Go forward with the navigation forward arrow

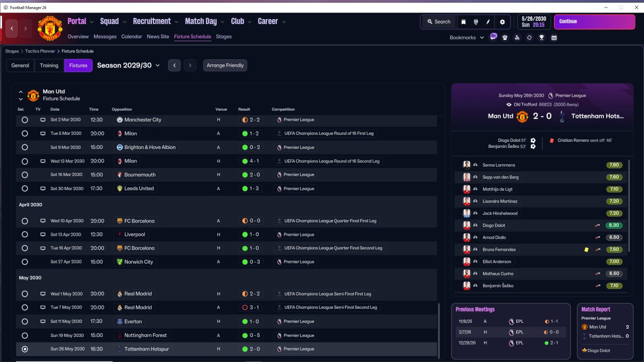click(x=25, y=28)
